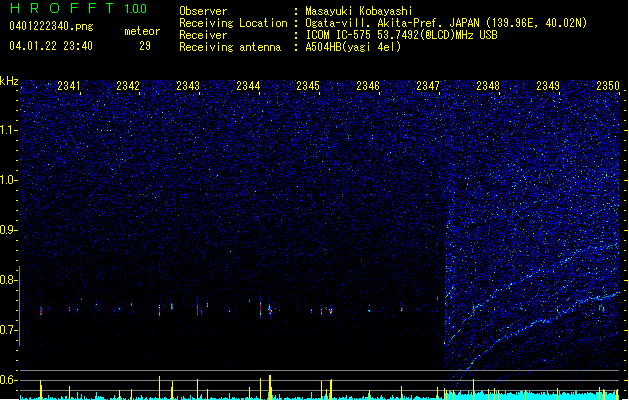Click the 2341 time axis label
This screenshot has height=400, width=629.
[x=69, y=86]
